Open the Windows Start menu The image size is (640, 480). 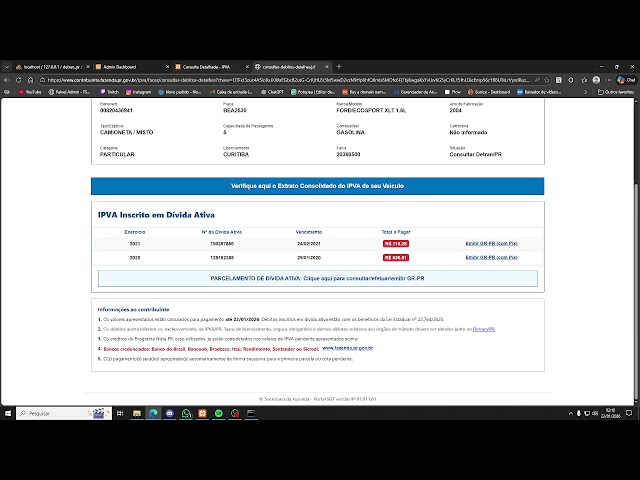[7, 413]
